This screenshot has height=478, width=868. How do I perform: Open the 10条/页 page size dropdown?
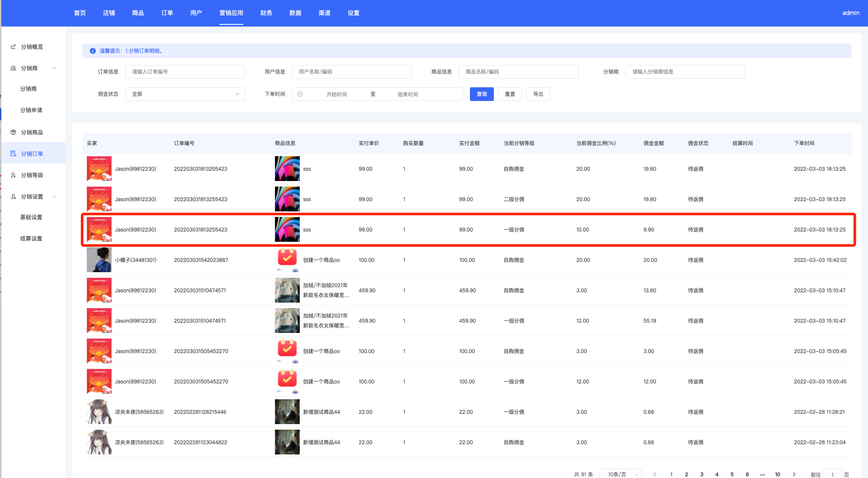pyautogui.click(x=620, y=474)
